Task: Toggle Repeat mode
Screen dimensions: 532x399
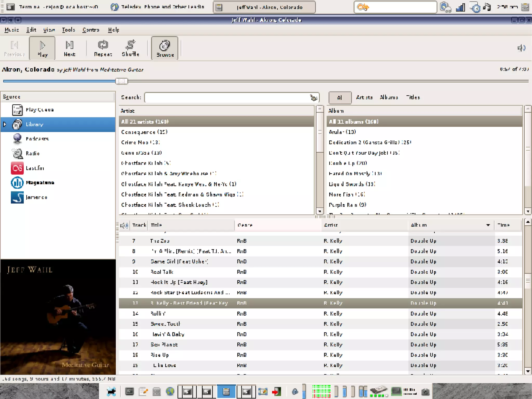Action: (x=103, y=48)
